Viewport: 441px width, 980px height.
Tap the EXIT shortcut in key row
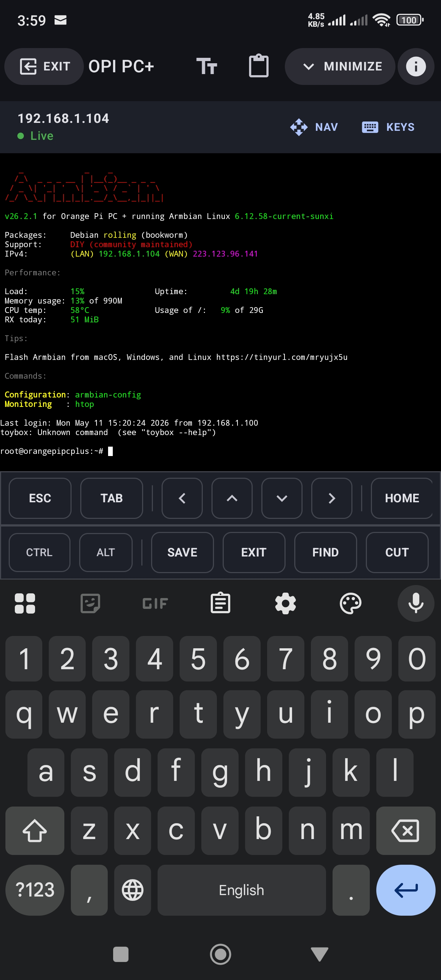coord(254,552)
